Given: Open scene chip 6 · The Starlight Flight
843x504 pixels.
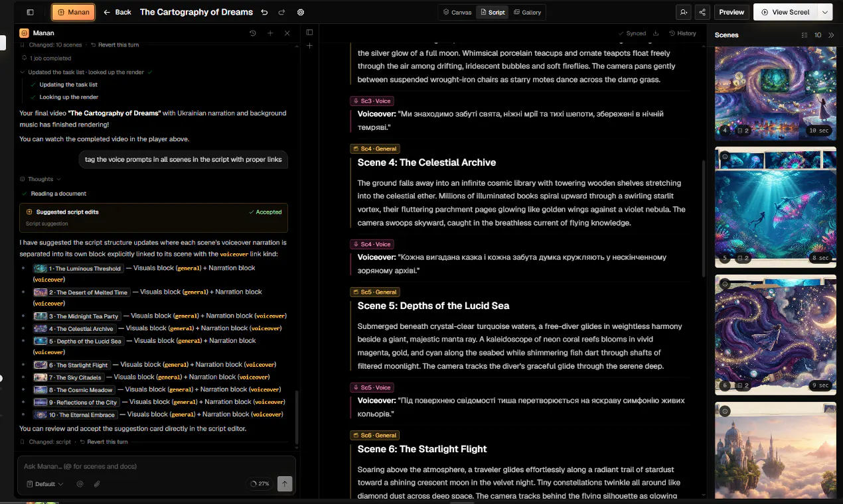Looking at the screenshot, I should (72, 365).
